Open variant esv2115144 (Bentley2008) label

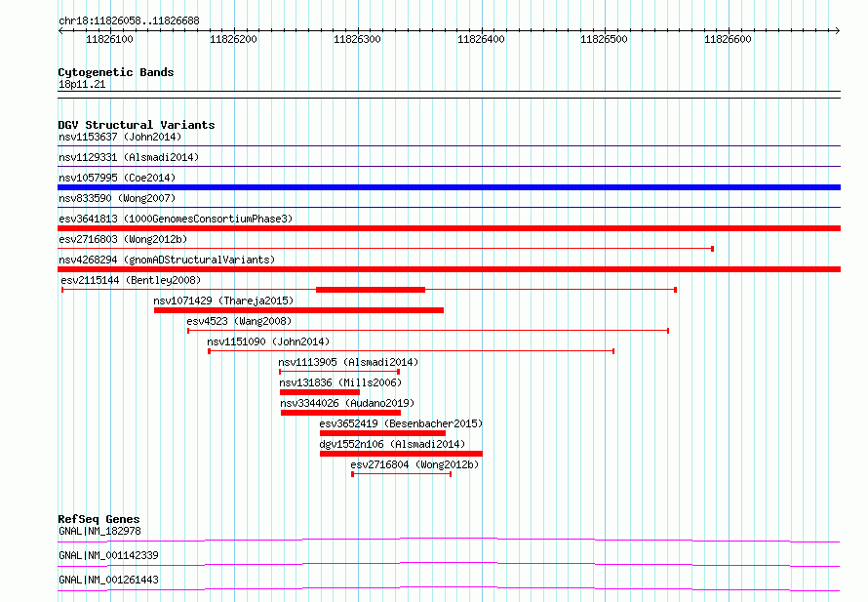click(x=132, y=280)
